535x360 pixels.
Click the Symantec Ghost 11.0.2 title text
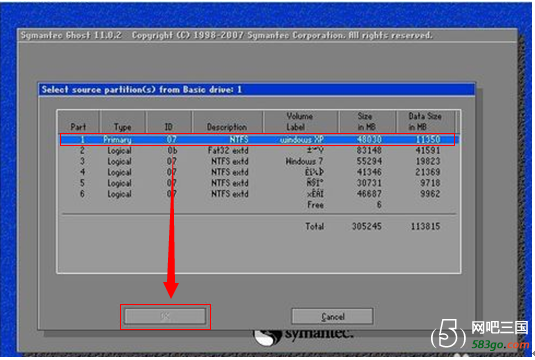[71, 35]
